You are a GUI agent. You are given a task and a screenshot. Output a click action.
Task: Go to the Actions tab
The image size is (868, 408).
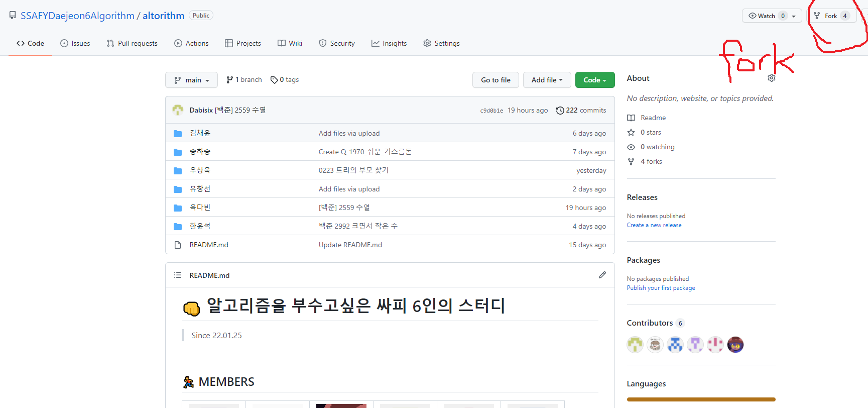[x=191, y=43]
